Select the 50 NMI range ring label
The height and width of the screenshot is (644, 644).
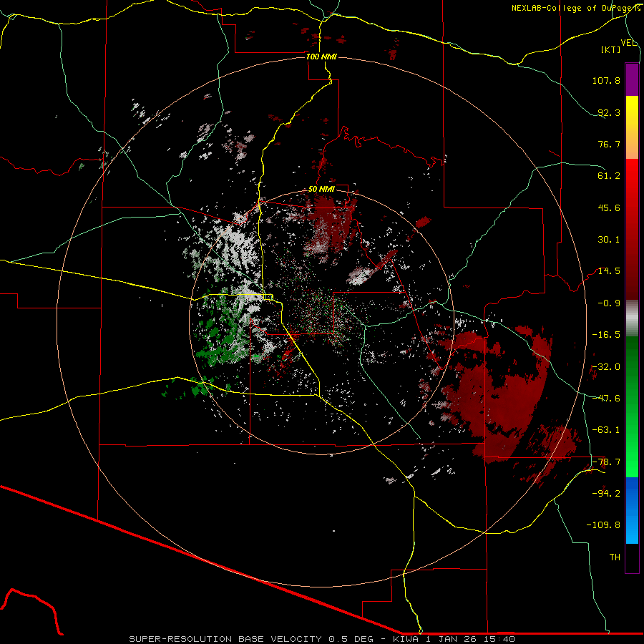321,189
